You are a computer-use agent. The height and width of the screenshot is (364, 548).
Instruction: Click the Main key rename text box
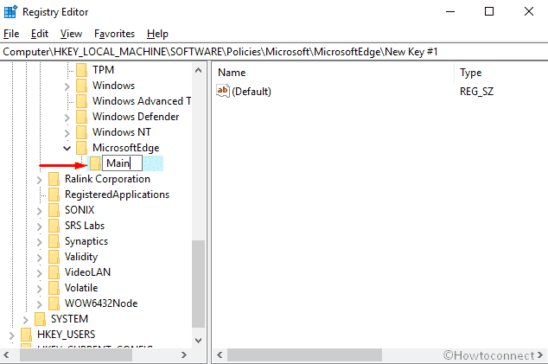click(x=122, y=163)
